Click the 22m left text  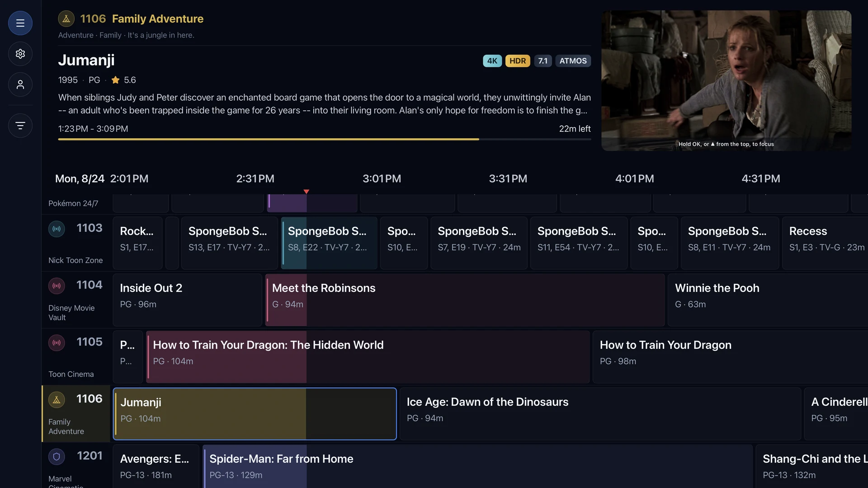click(x=575, y=129)
